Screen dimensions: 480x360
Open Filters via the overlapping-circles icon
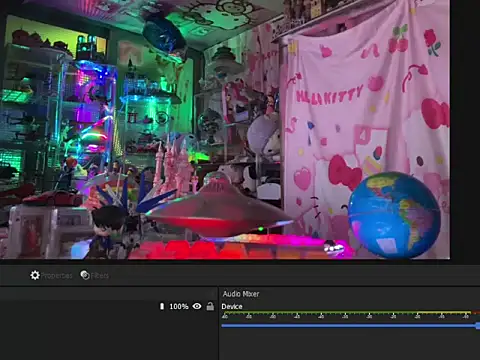click(x=85, y=275)
